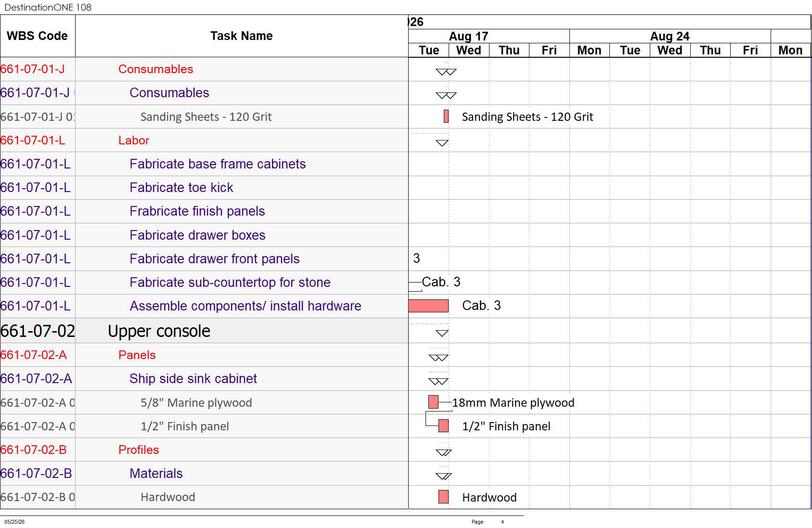The width and height of the screenshot is (812, 528).
Task: Click the Hardwood task bar in chart
Action: [443, 497]
